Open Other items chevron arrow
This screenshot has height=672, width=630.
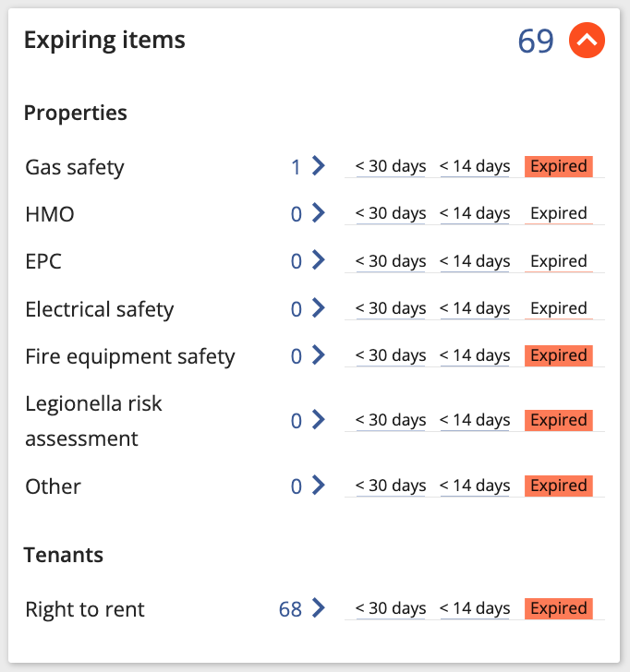click(318, 486)
